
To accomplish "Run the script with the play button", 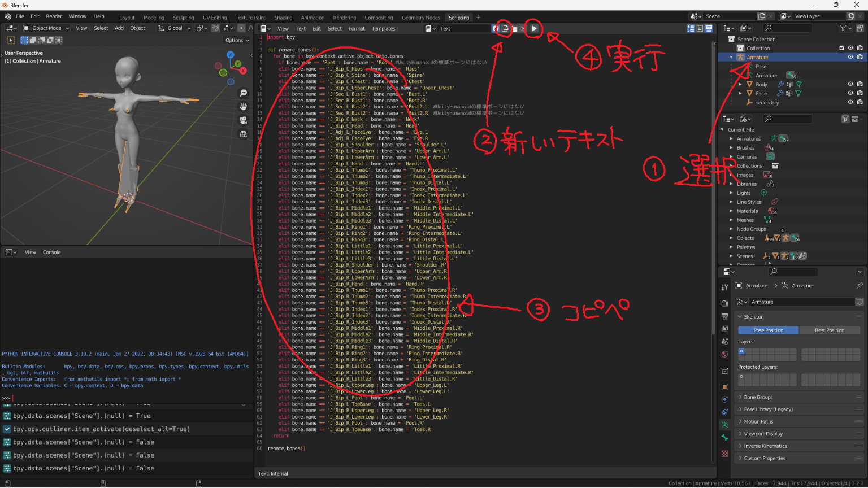I will click(x=533, y=29).
